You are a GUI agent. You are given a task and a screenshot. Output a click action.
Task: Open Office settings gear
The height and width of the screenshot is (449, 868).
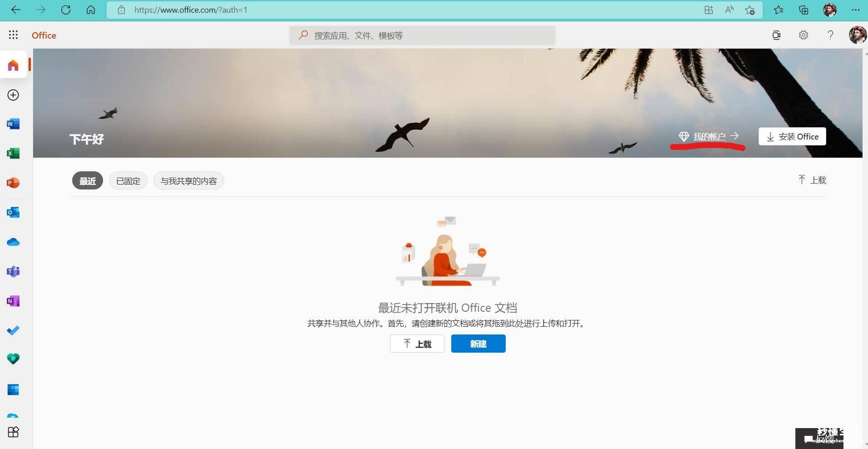click(x=804, y=35)
